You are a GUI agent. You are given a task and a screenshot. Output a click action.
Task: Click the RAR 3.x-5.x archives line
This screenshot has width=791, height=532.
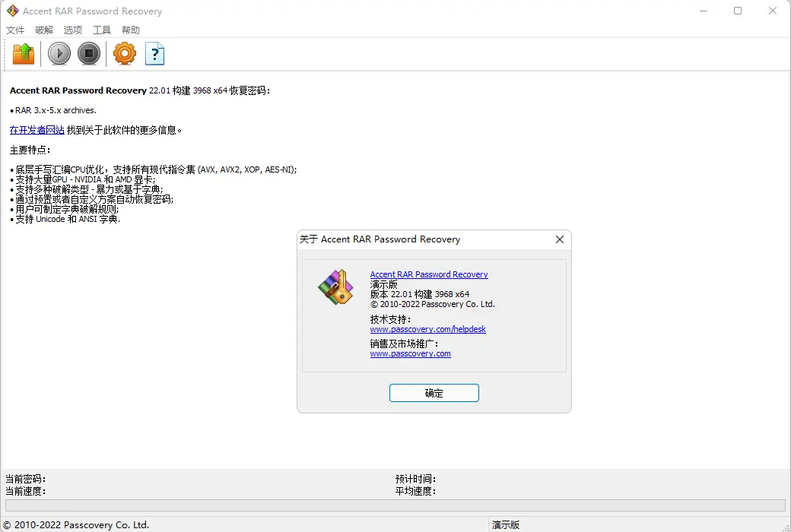(53, 110)
